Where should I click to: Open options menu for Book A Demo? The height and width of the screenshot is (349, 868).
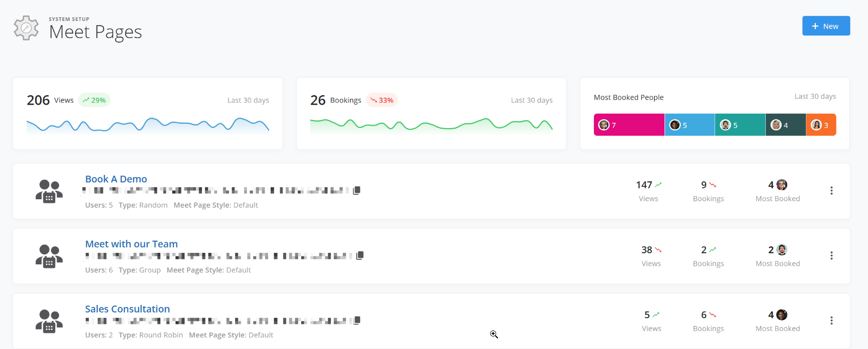click(831, 191)
